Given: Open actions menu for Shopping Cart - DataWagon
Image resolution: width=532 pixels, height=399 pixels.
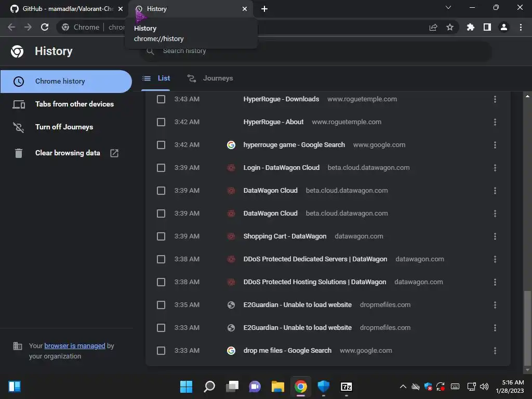Looking at the screenshot, I should [495, 236].
